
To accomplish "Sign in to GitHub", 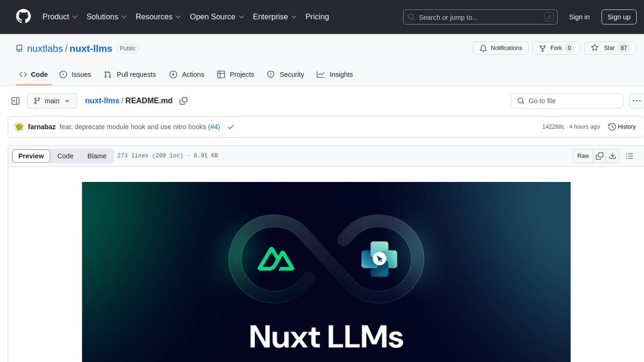I will 579,17.
